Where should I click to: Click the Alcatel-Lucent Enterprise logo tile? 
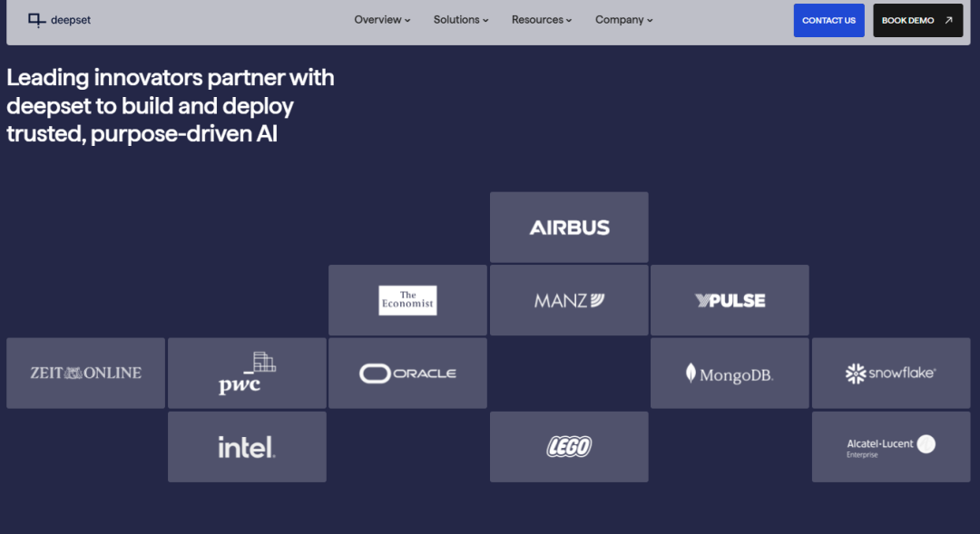click(x=891, y=447)
